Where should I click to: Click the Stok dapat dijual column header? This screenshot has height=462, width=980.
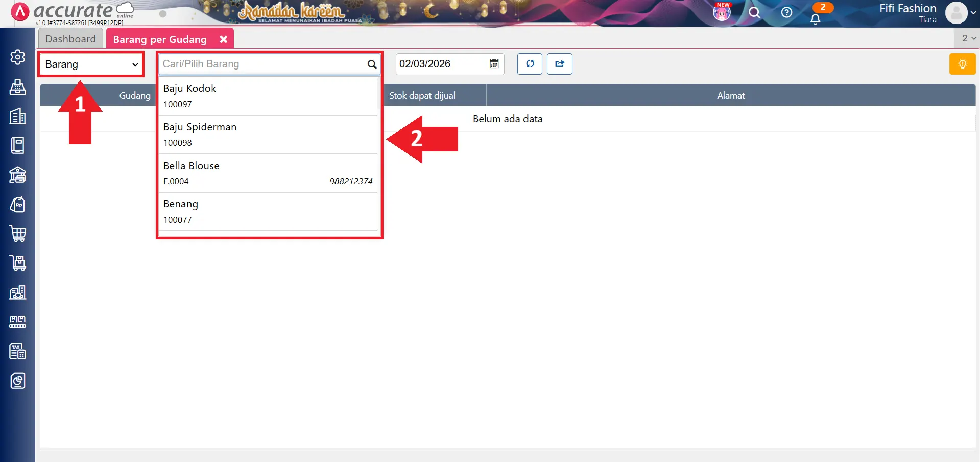click(422, 96)
